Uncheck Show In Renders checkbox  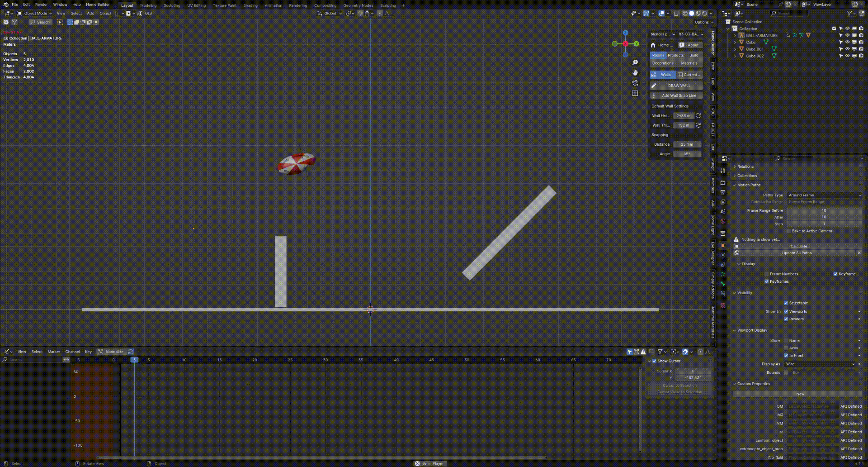tap(786, 319)
